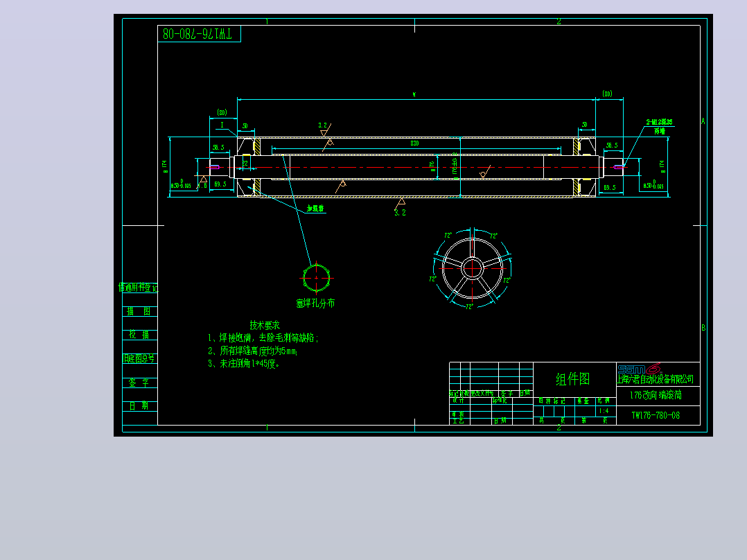Click the left 50 dimension text

tap(245, 126)
